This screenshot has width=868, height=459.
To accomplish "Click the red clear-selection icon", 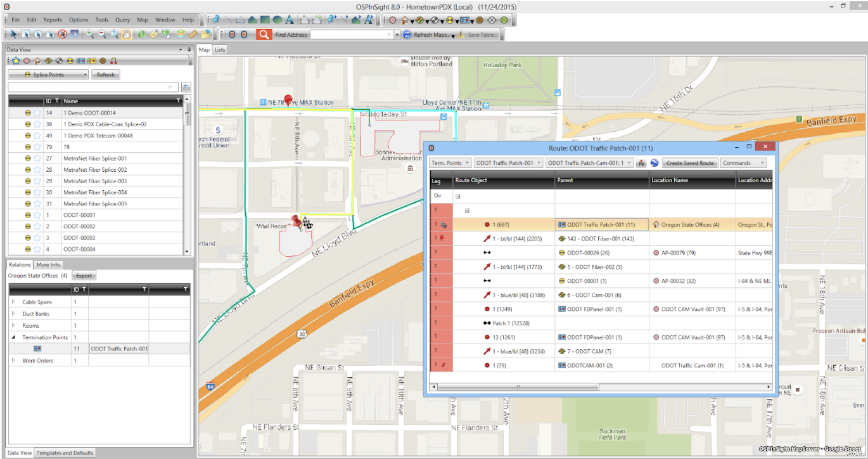I will point(62,34).
